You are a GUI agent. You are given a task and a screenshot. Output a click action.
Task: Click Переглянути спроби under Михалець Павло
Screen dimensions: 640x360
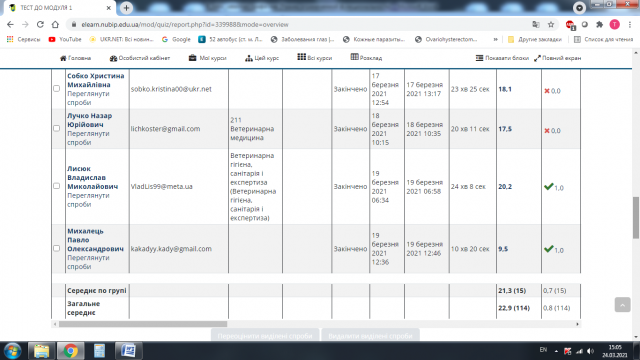88,262
